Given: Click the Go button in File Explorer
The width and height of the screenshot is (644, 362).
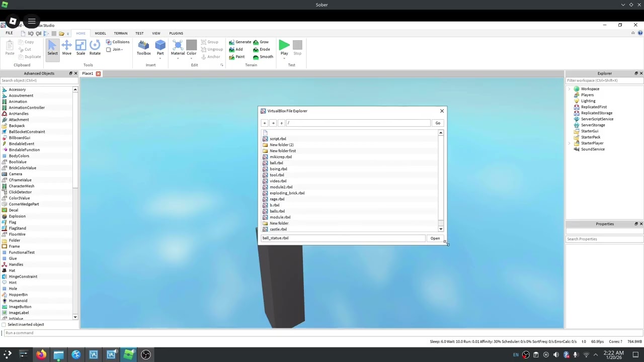Looking at the screenshot, I should pos(438,123).
